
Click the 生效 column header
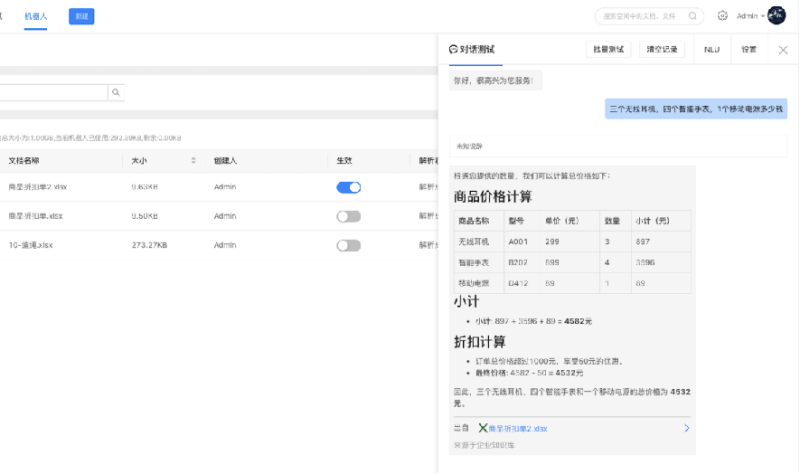click(x=344, y=161)
